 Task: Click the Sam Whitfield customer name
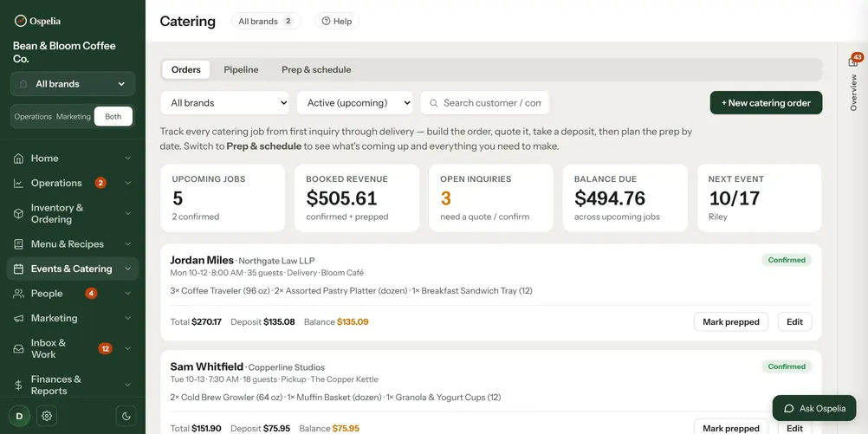(x=206, y=366)
